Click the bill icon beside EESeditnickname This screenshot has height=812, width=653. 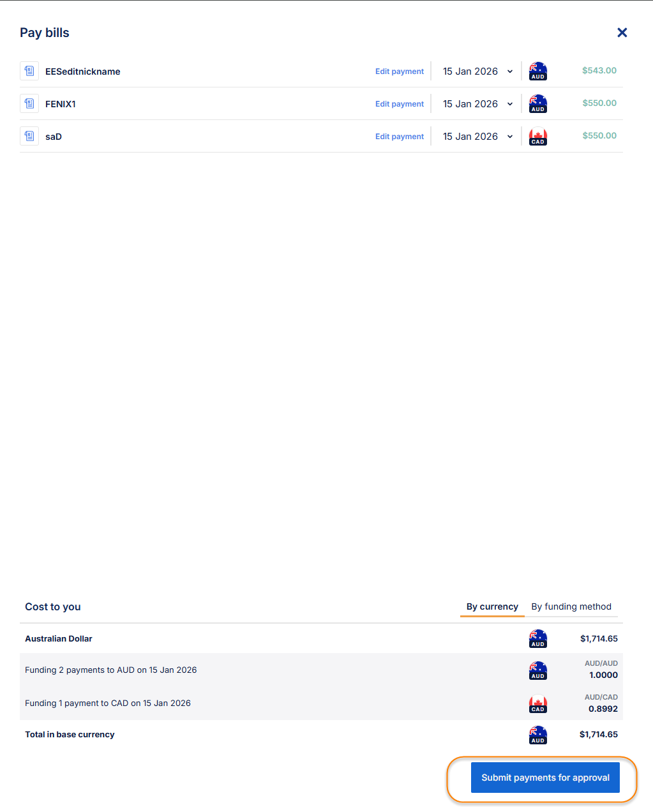tap(29, 71)
